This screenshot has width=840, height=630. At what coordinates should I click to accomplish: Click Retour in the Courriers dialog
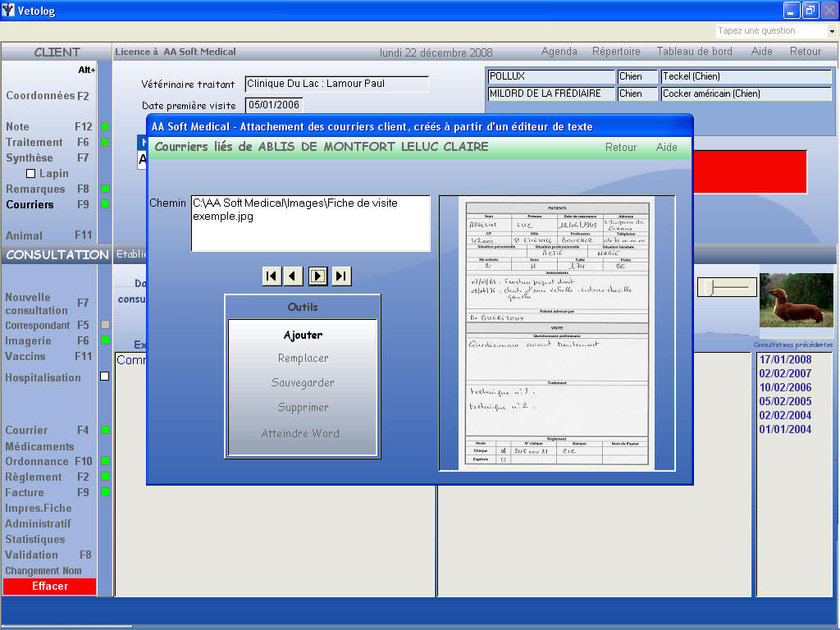[621, 148]
